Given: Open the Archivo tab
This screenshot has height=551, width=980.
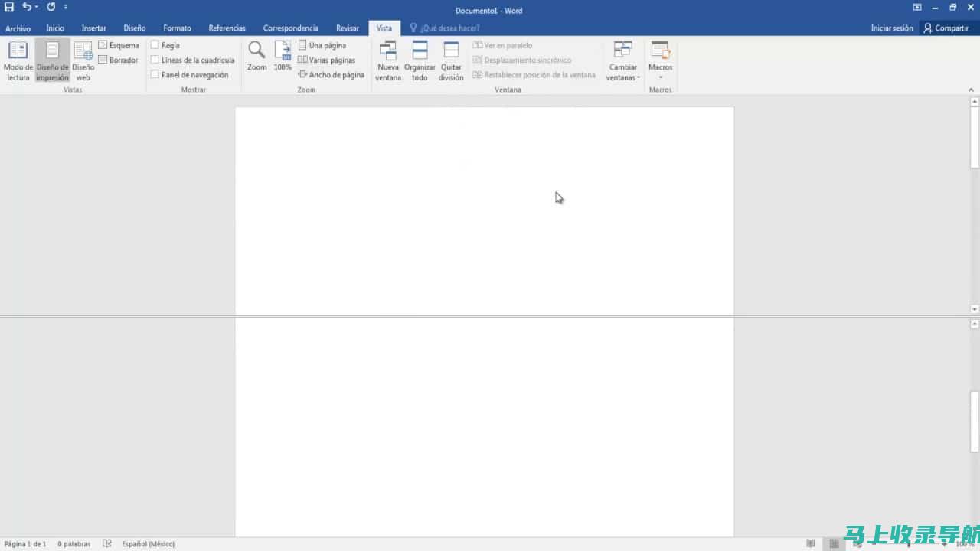Looking at the screenshot, I should (x=18, y=28).
